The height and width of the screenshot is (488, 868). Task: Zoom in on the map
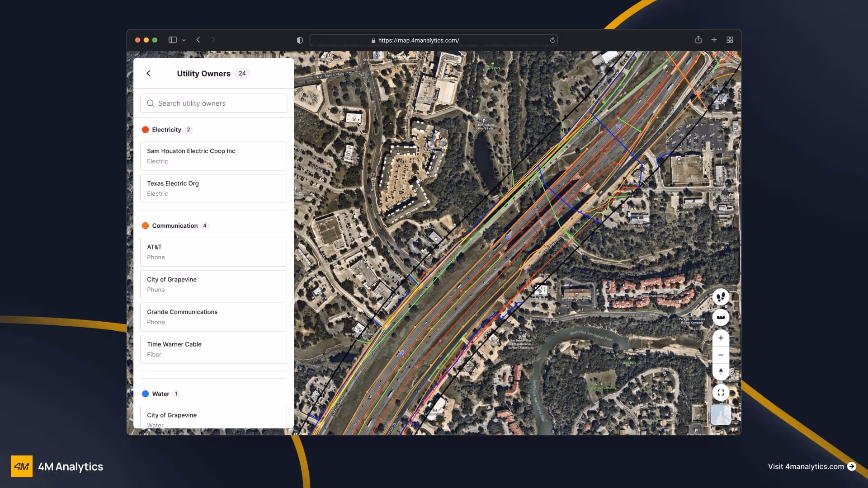(x=721, y=338)
